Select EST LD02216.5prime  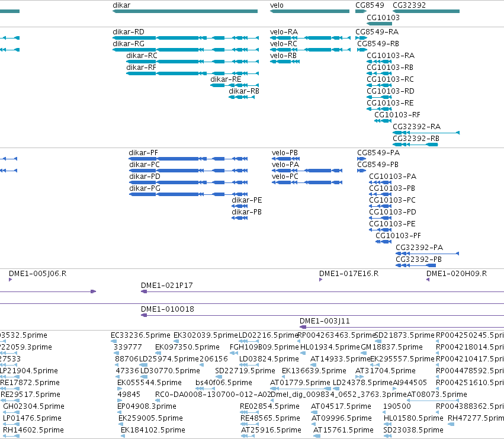268,335
